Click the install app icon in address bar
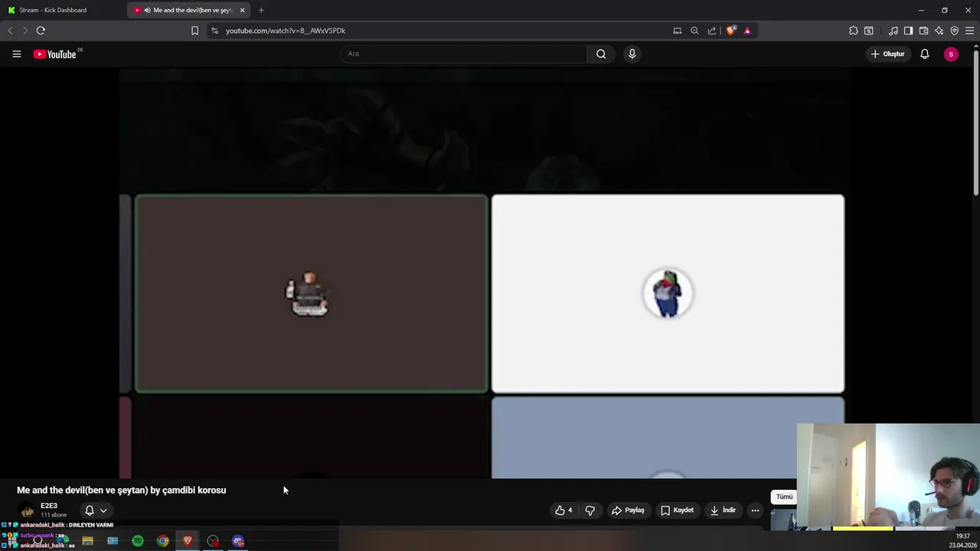980x551 pixels. click(677, 31)
